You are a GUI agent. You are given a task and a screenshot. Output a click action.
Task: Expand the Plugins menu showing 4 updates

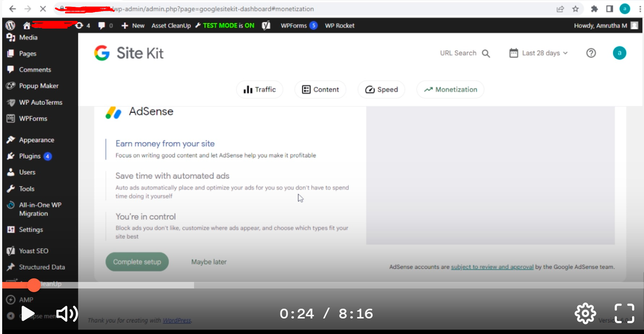pos(30,156)
